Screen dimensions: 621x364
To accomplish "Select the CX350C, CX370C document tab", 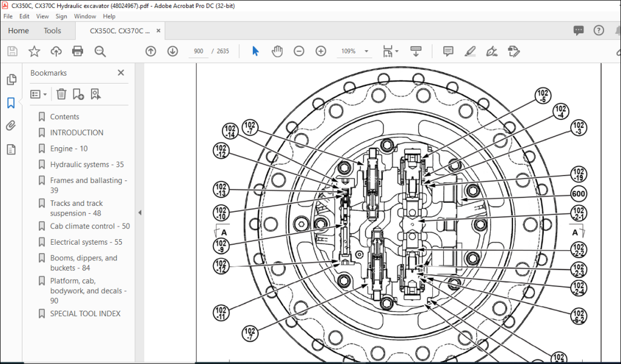I will click(119, 31).
